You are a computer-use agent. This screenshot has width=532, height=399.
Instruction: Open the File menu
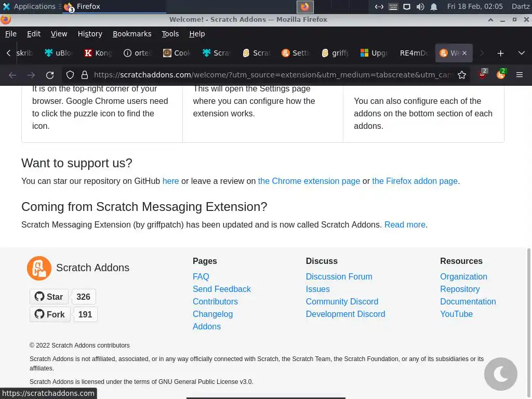(x=11, y=34)
